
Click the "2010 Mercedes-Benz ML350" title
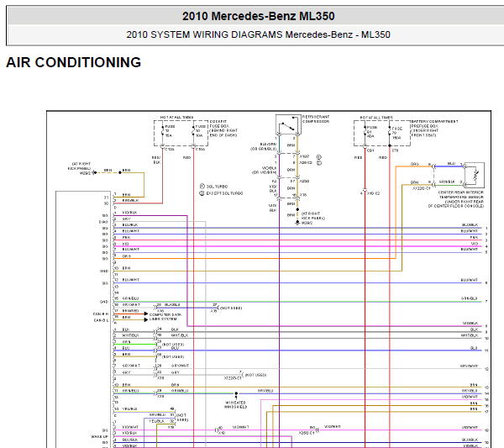(259, 16)
